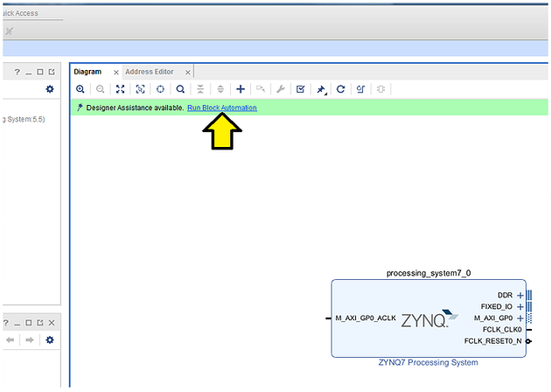Click the ZYNQ7 Processing System label link
551x392 pixels.
(x=428, y=362)
